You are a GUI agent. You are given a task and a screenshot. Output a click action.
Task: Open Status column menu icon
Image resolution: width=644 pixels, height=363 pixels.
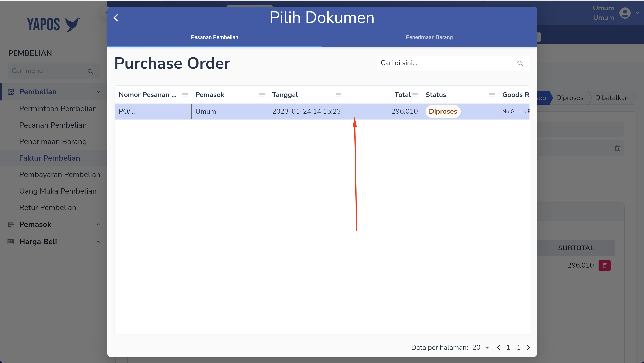click(492, 95)
